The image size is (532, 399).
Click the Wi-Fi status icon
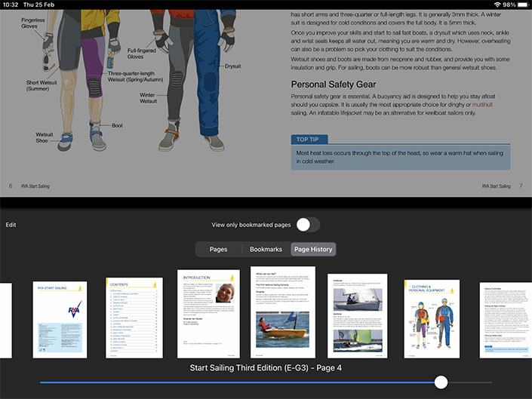[x=497, y=5]
